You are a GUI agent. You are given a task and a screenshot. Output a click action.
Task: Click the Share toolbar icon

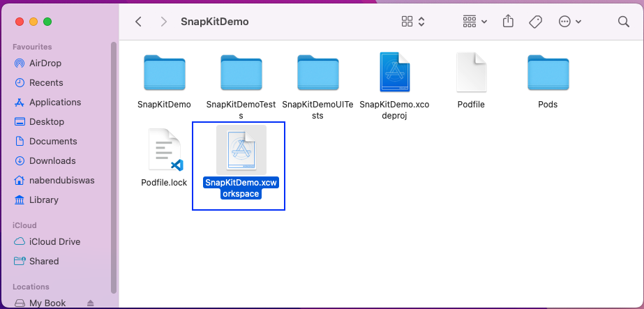pos(508,22)
